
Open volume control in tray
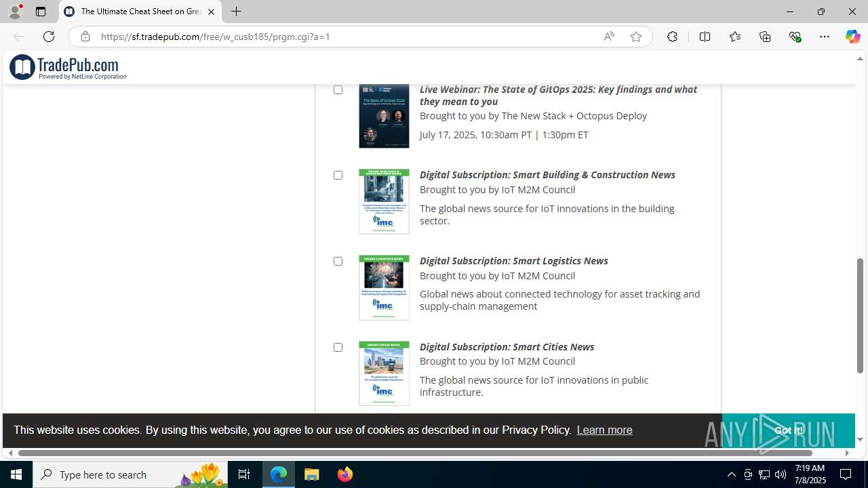click(780, 474)
